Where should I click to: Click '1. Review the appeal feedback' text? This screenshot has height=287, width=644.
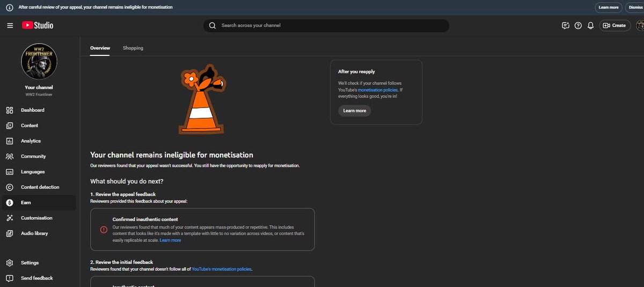pyautogui.click(x=123, y=195)
